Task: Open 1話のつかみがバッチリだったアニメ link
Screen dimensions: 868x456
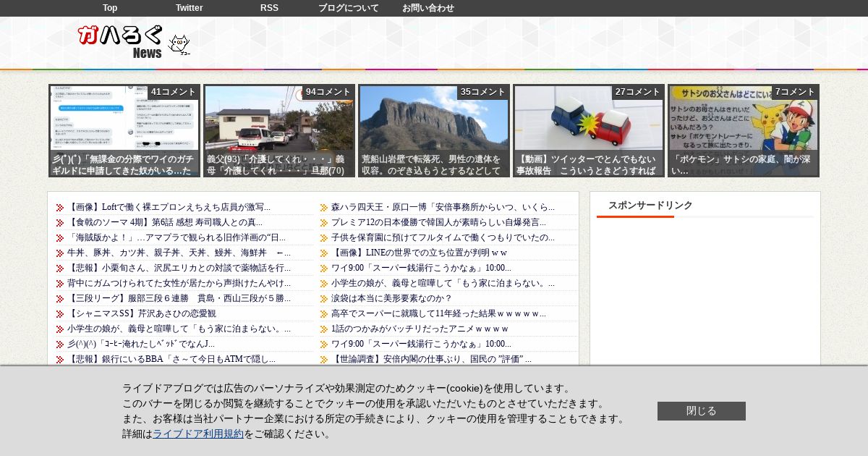Action: pos(420,329)
